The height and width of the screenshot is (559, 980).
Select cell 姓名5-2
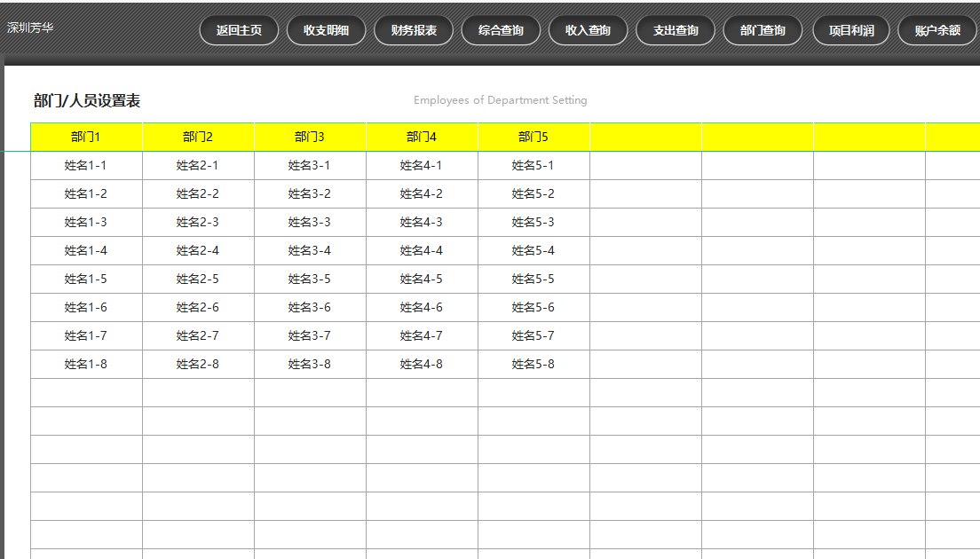(x=533, y=193)
